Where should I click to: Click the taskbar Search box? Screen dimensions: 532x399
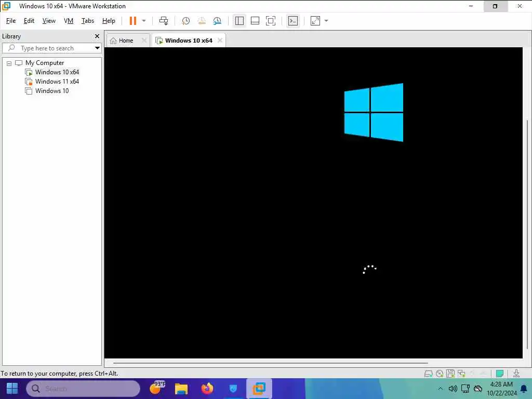coord(83,389)
